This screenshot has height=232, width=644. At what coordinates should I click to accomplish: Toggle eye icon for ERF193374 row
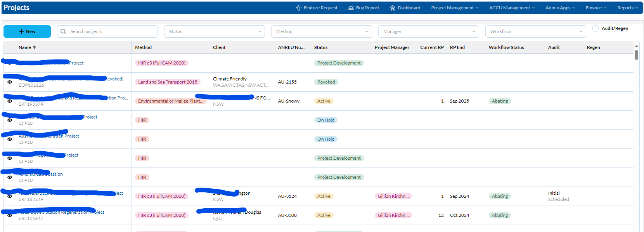10,101
